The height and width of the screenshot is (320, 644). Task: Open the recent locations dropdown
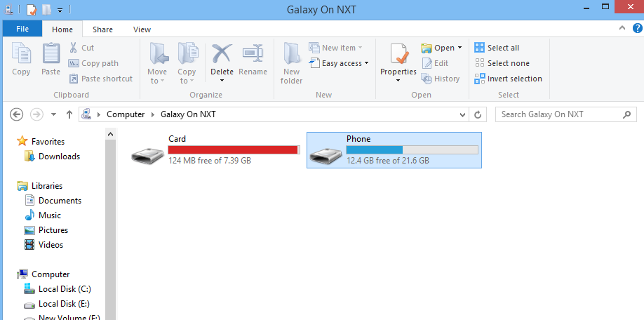[x=53, y=114]
